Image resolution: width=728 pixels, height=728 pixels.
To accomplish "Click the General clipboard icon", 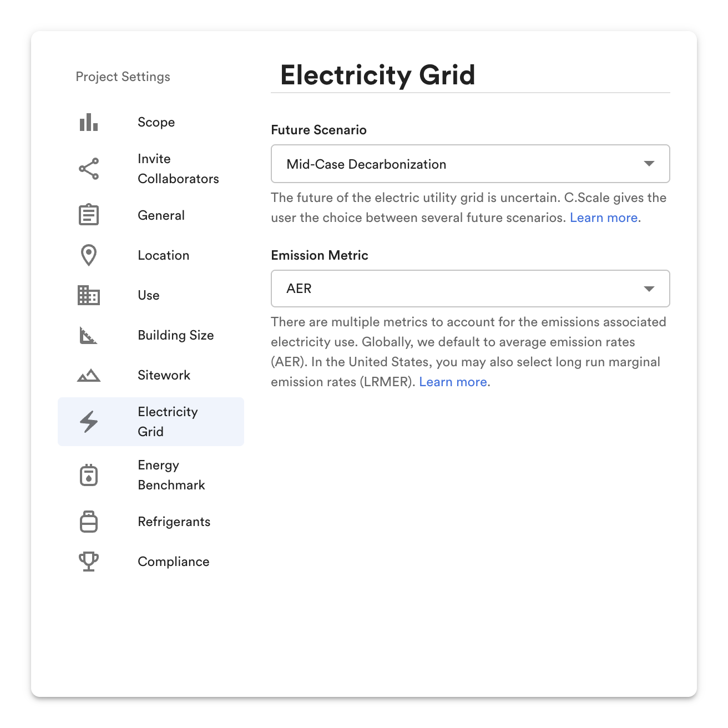I will coord(89,215).
